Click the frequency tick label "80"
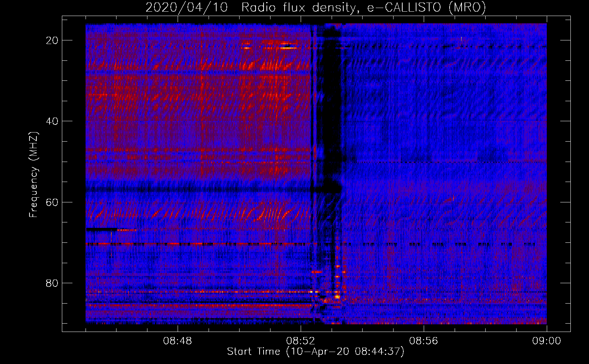Screen dimensions: 589x364 (x=52, y=283)
